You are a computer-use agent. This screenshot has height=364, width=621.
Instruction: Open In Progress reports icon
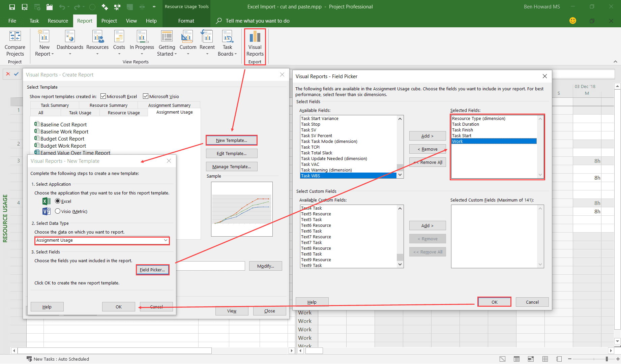(x=142, y=36)
